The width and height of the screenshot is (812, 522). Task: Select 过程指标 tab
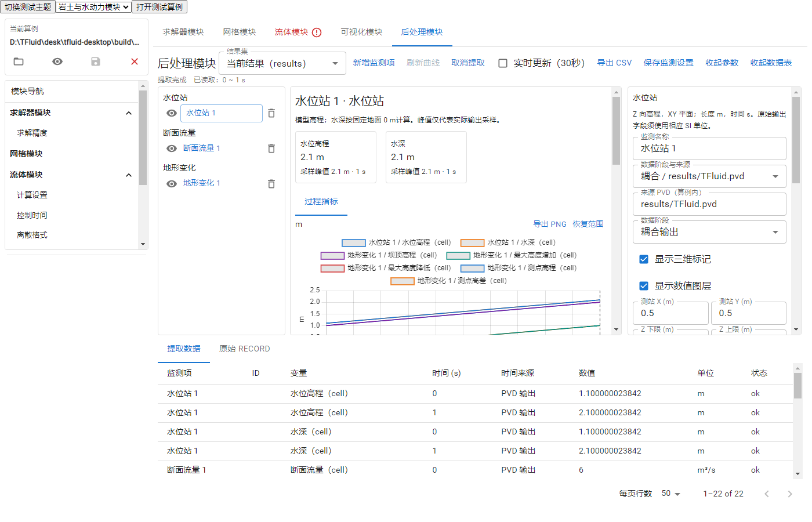[x=321, y=201]
